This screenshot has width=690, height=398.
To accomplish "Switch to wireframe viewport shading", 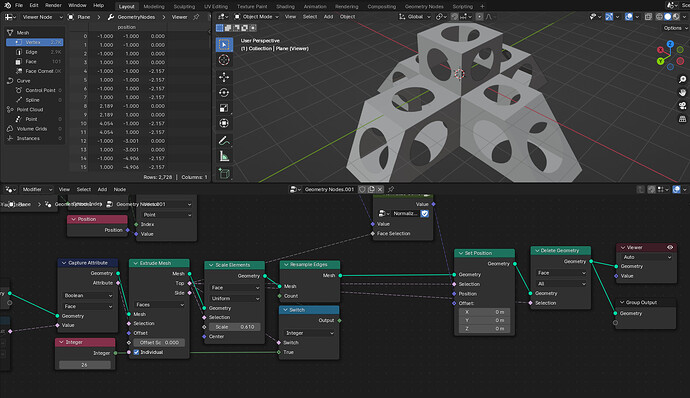I will [659, 17].
